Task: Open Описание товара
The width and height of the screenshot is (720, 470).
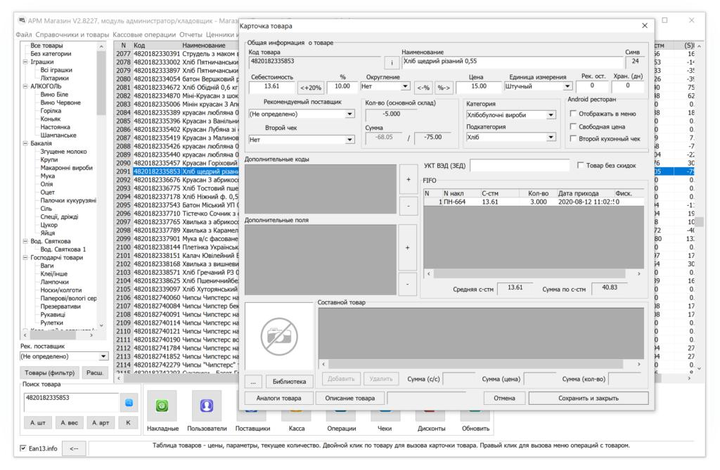Action: pos(350,398)
